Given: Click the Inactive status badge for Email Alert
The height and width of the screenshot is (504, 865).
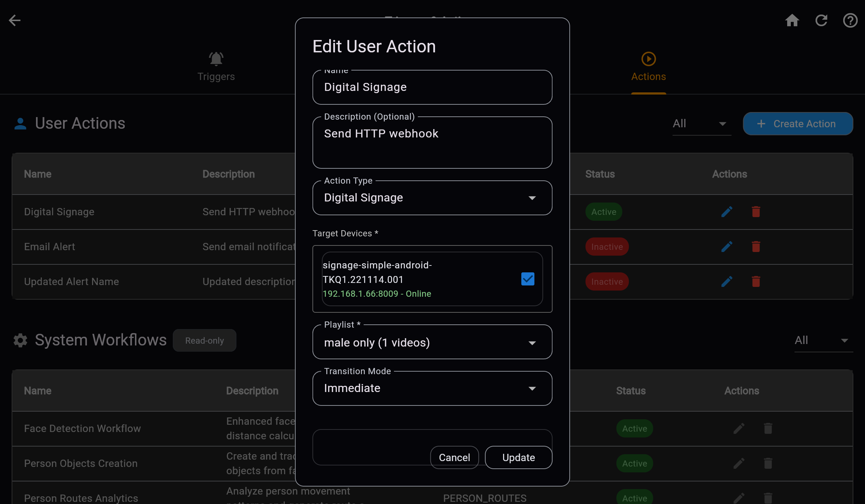Looking at the screenshot, I should [607, 247].
